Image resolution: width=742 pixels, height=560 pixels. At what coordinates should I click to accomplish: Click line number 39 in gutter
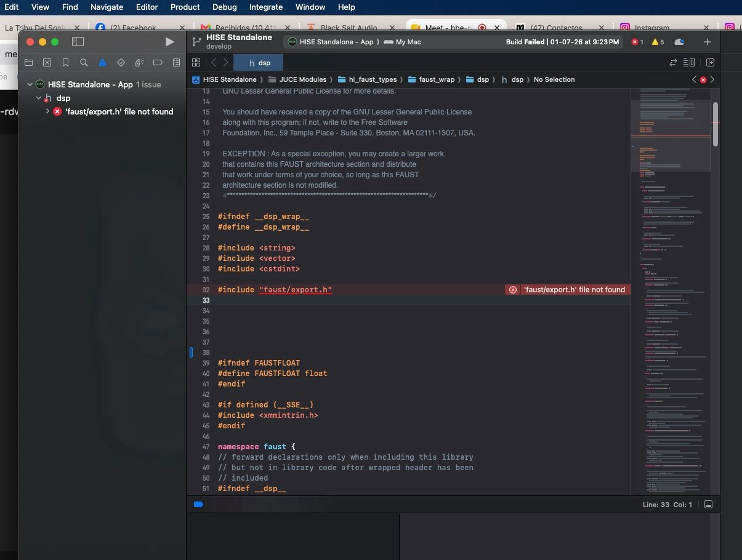pos(206,363)
